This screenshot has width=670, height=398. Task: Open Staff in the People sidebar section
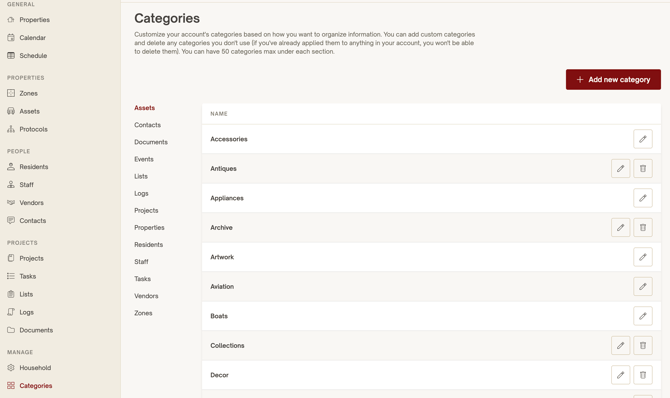pyautogui.click(x=21, y=185)
